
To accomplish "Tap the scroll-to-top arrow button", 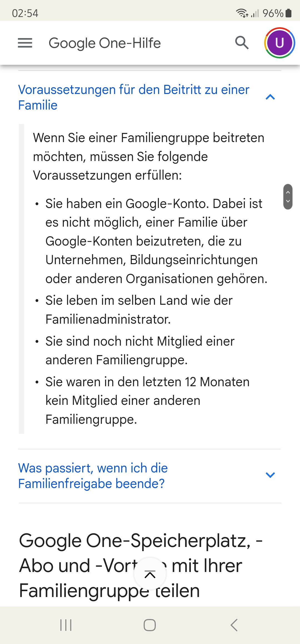I will coord(150,574).
